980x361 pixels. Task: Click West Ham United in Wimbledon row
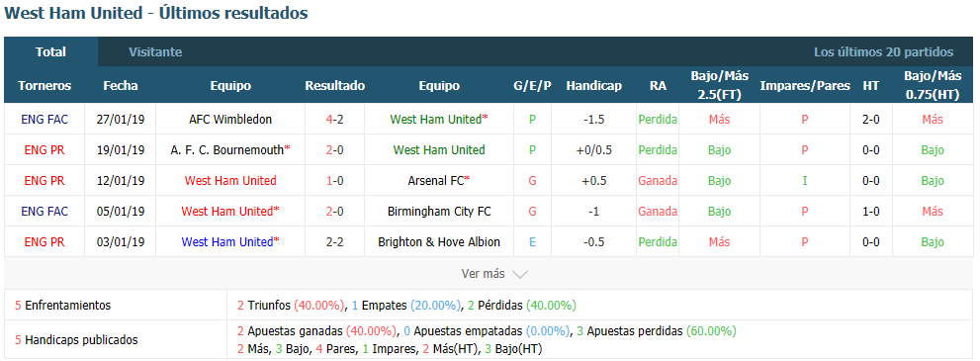(438, 120)
